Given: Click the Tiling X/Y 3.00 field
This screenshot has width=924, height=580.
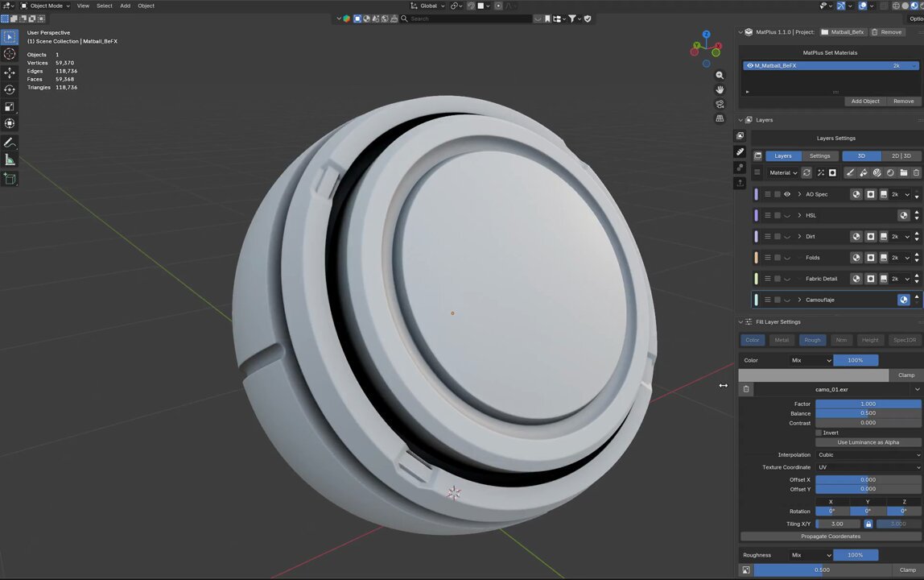Looking at the screenshot, I should click(837, 524).
